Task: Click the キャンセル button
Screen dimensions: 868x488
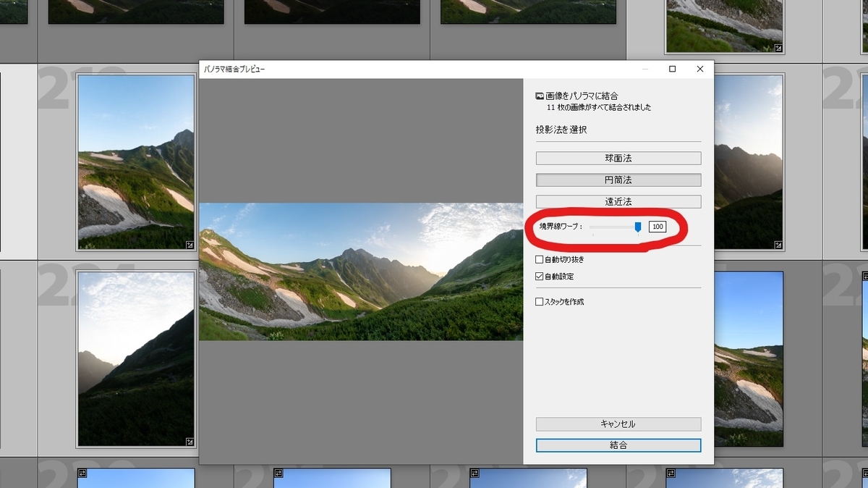Action: (x=618, y=424)
